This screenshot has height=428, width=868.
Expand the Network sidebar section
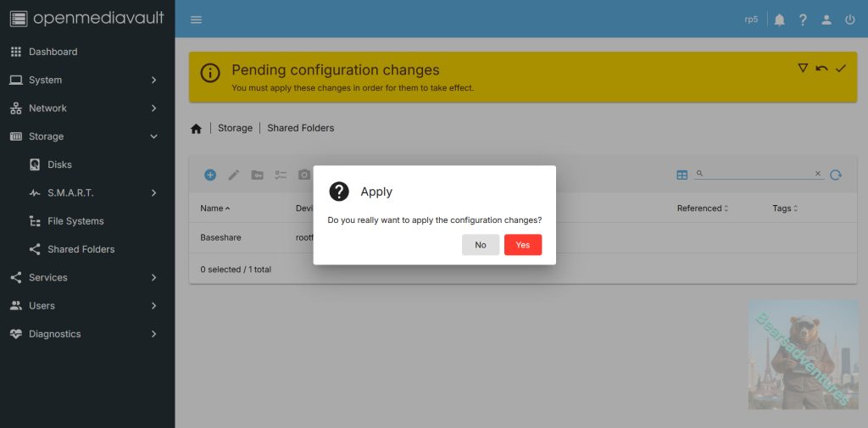coord(85,108)
